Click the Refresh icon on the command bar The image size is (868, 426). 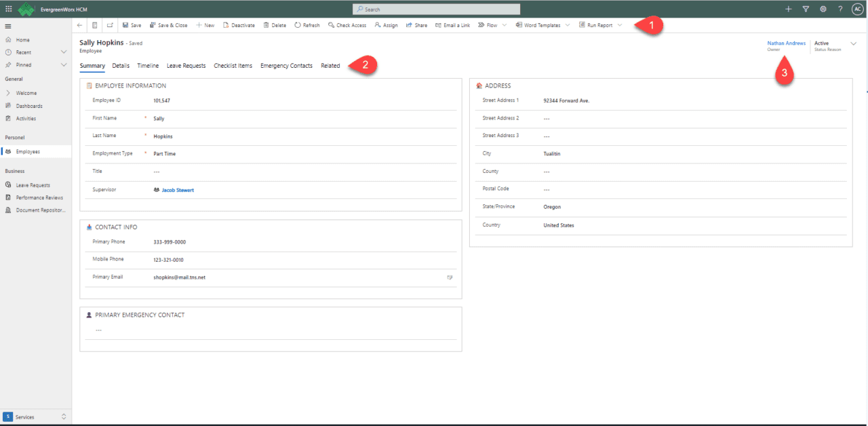307,25
